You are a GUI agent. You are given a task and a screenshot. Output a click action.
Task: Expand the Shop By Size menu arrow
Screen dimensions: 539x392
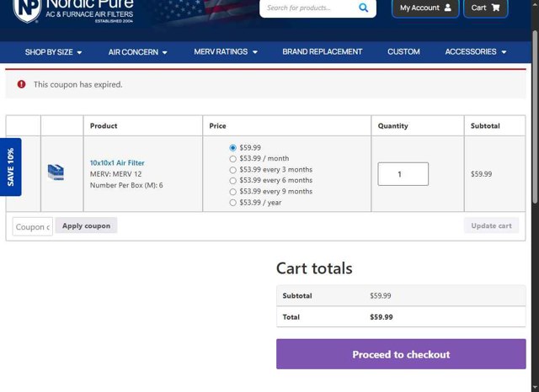point(79,52)
